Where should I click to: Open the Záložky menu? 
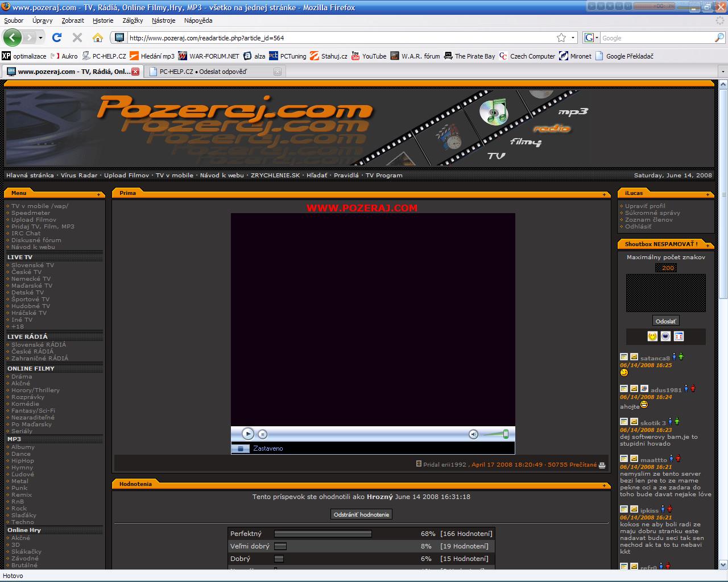[x=133, y=20]
